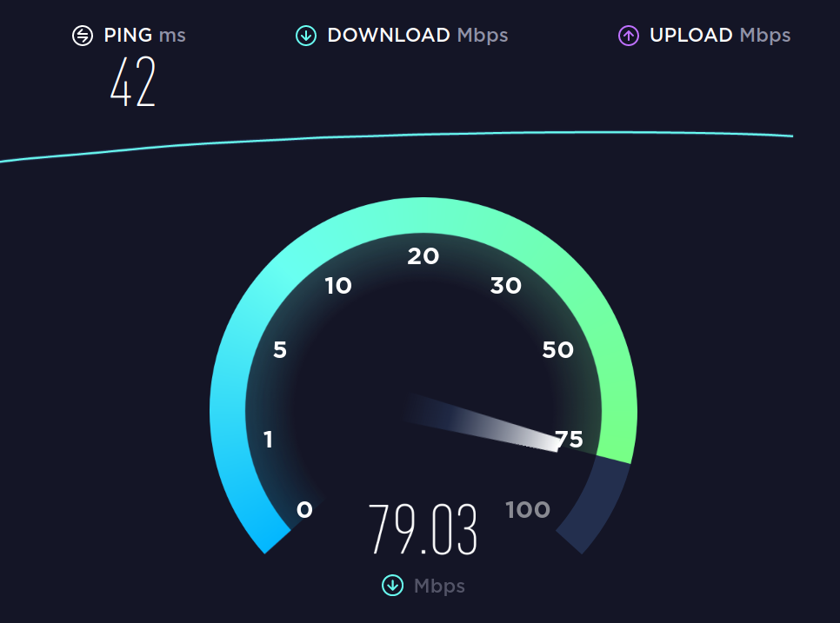Click the 100 mark on the gauge
This screenshot has width=840, height=623.
[528, 509]
